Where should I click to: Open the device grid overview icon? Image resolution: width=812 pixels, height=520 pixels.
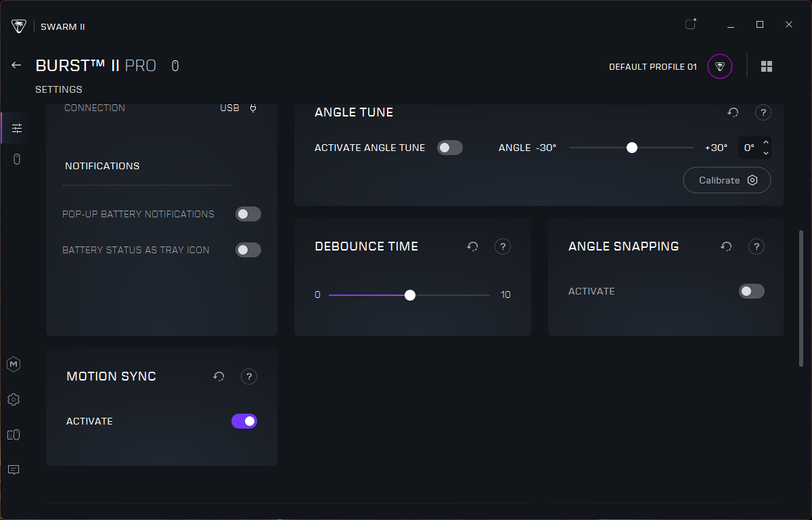click(x=767, y=66)
